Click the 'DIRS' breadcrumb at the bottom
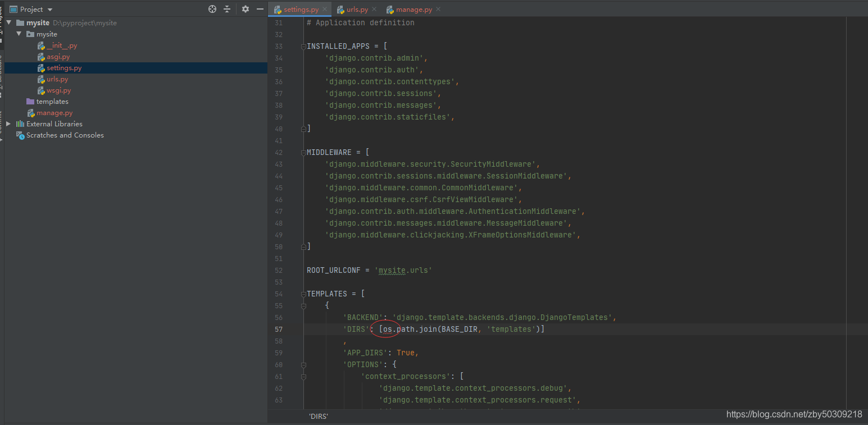The image size is (868, 425). [x=318, y=416]
